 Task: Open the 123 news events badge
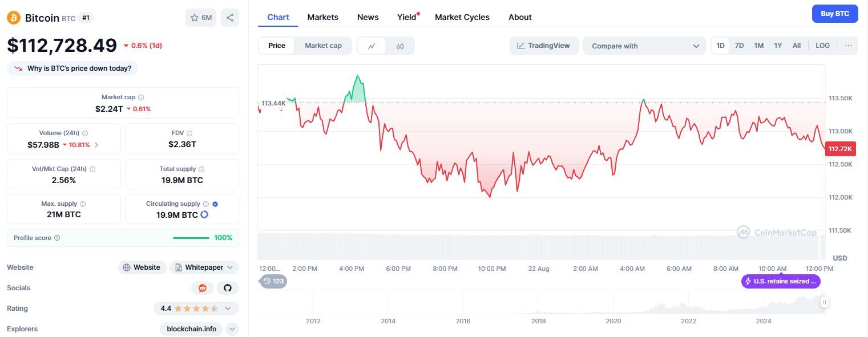coord(273,281)
